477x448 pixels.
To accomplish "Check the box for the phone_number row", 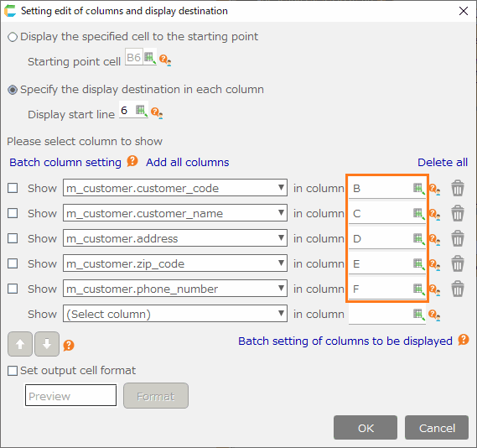I will [x=13, y=289].
